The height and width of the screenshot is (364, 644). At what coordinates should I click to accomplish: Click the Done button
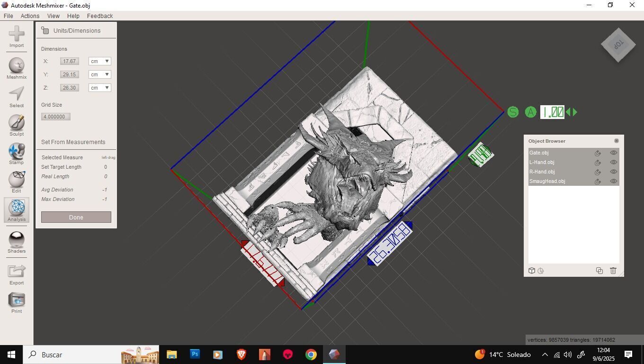point(76,217)
